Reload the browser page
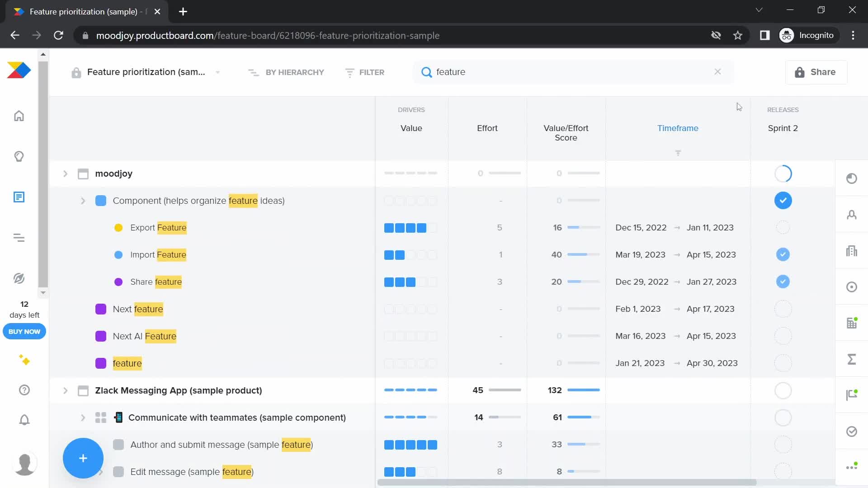Screen dimensions: 868x488 coord(58,35)
